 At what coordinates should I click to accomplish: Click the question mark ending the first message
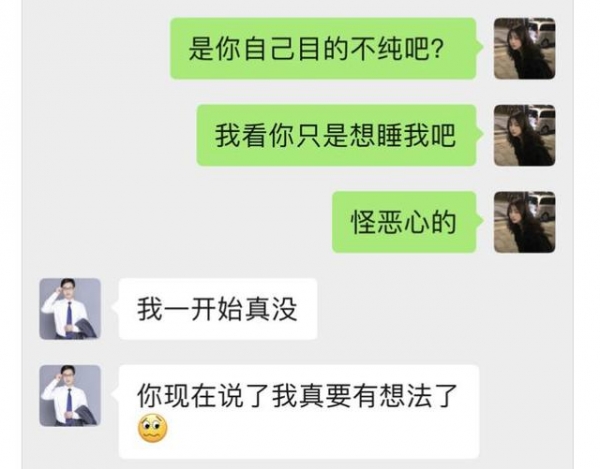click(437, 49)
